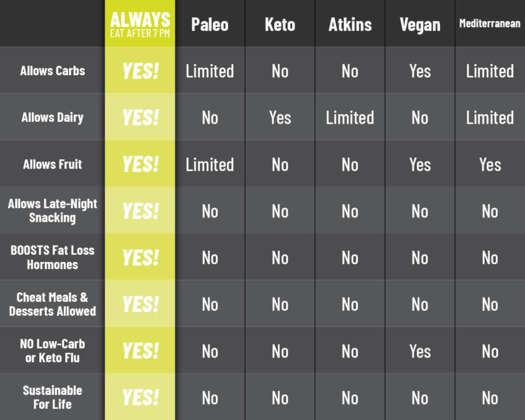
Task: Click the Mediterranean column header
Action: click(490, 24)
